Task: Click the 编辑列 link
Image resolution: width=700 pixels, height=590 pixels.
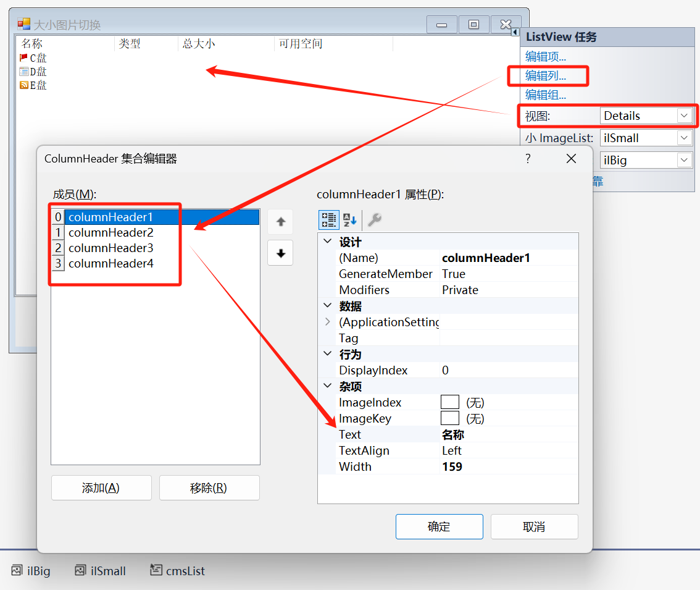Action: tap(546, 76)
